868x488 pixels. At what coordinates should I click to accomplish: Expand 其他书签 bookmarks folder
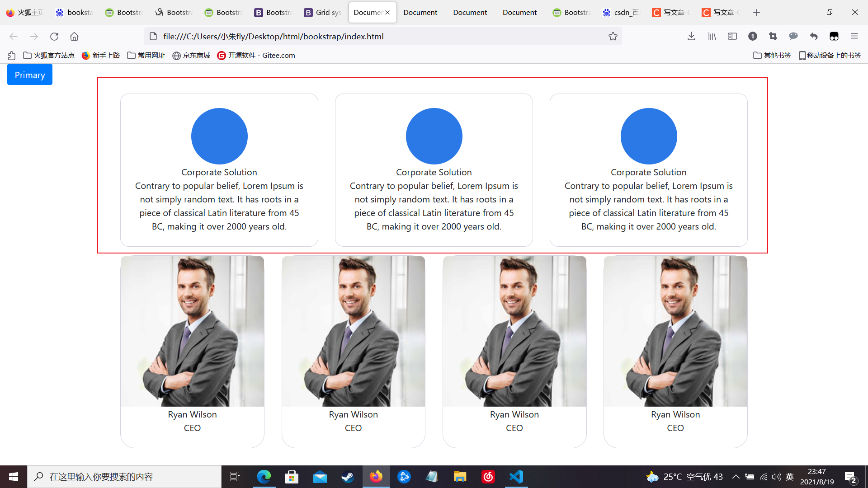772,55
